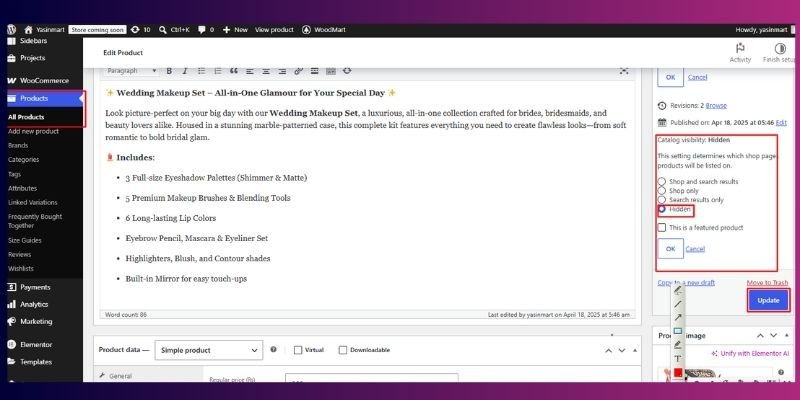The width and height of the screenshot is (800, 400).
Task: Click View product in admin bar
Action: [x=274, y=30]
